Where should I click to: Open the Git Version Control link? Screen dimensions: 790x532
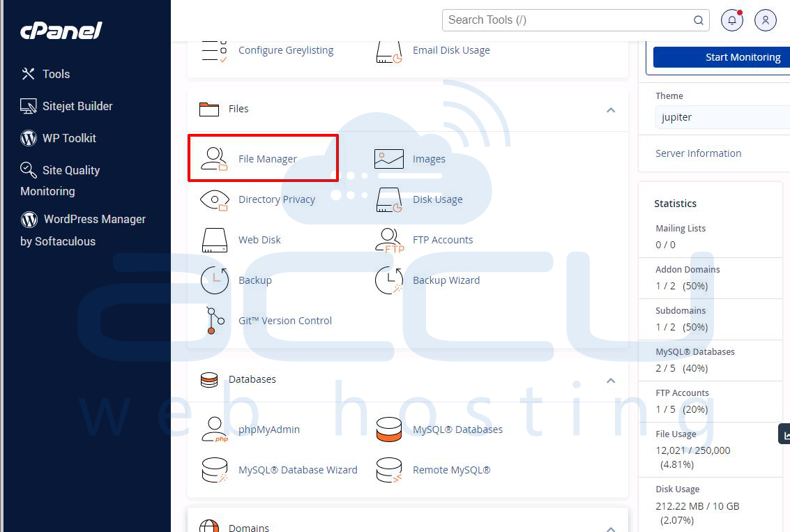coord(285,321)
